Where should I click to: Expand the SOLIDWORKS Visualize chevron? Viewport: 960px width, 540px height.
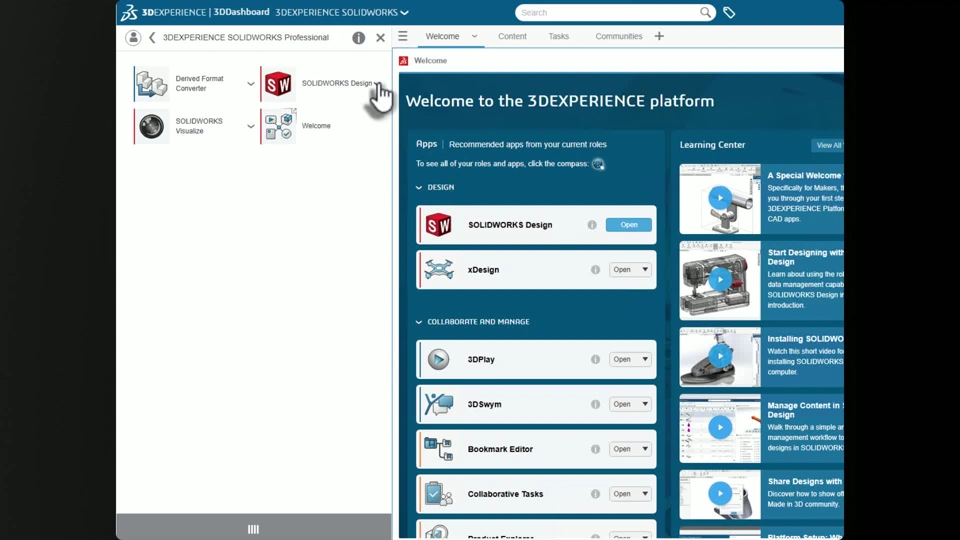[x=250, y=127]
